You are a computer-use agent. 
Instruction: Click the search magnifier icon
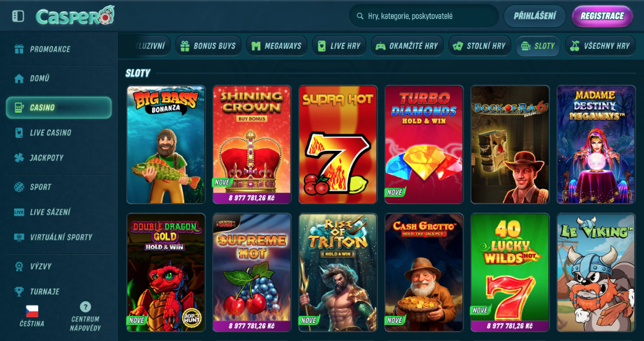[x=360, y=16]
